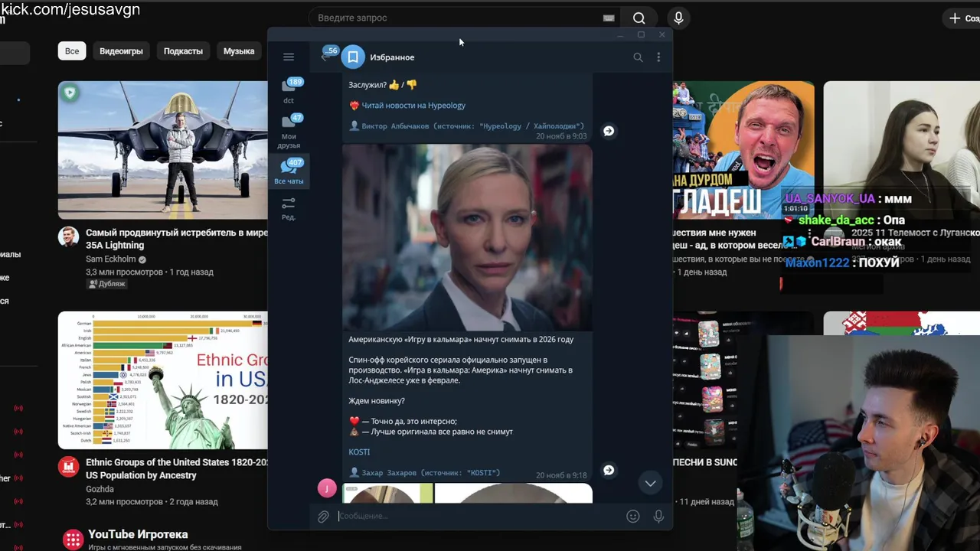Click the Telegram message input field
Viewport: 980px width, 551px height.
479,517
